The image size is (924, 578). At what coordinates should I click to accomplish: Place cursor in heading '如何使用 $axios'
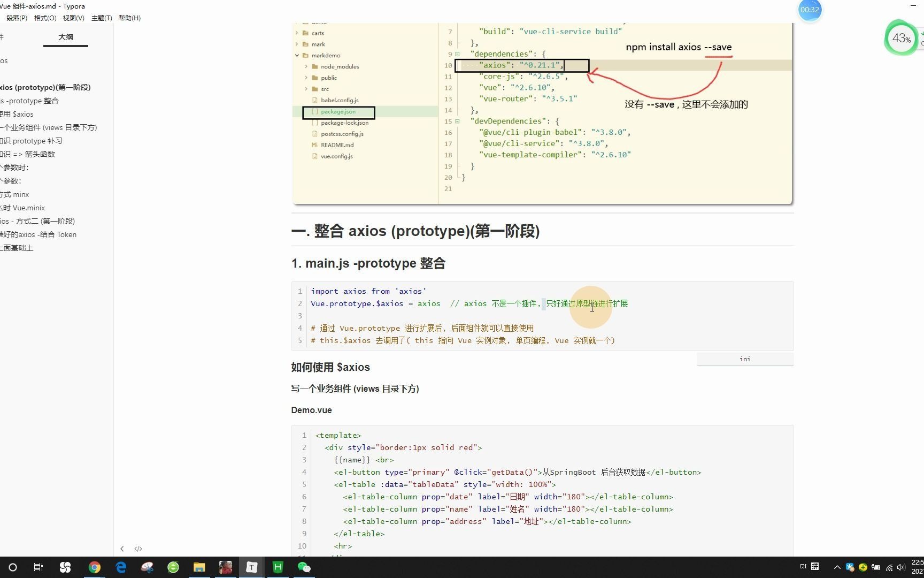click(x=330, y=367)
